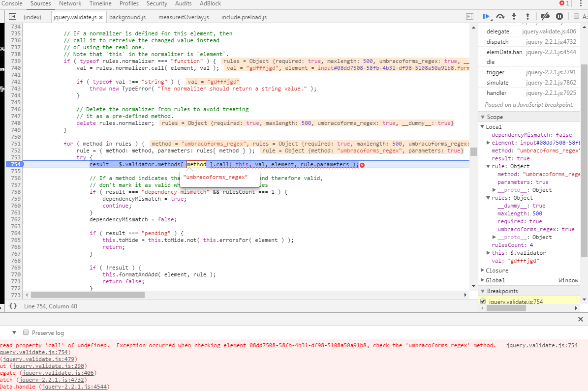The height and width of the screenshot is (391, 588).
Task: Open the DevTools three-dot menu
Action: pyautogui.click(x=581, y=3)
